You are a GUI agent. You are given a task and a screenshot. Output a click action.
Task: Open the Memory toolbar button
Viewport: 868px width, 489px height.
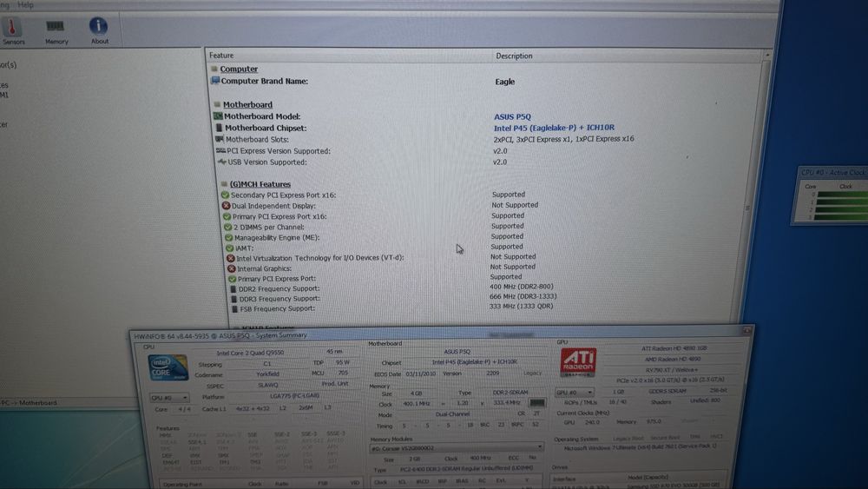pos(56,31)
